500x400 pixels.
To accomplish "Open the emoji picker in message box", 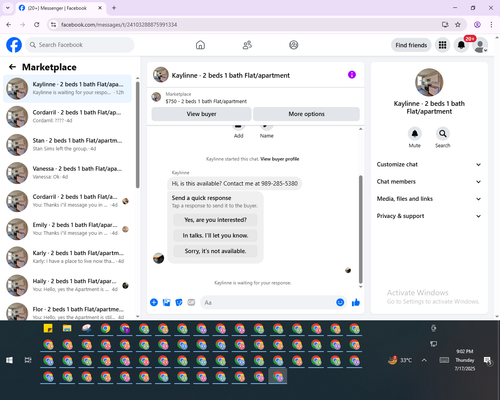I will (x=340, y=302).
